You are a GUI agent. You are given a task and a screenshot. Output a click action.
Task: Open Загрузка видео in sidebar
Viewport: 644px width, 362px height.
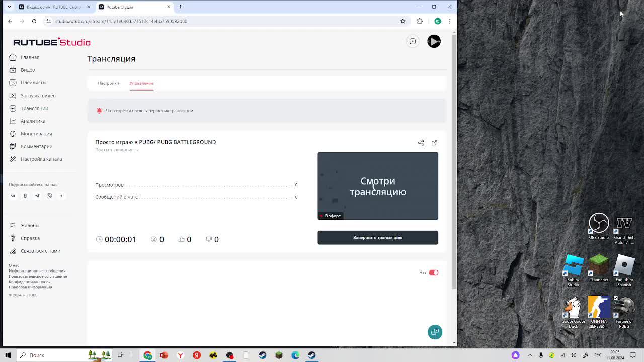coord(33,96)
